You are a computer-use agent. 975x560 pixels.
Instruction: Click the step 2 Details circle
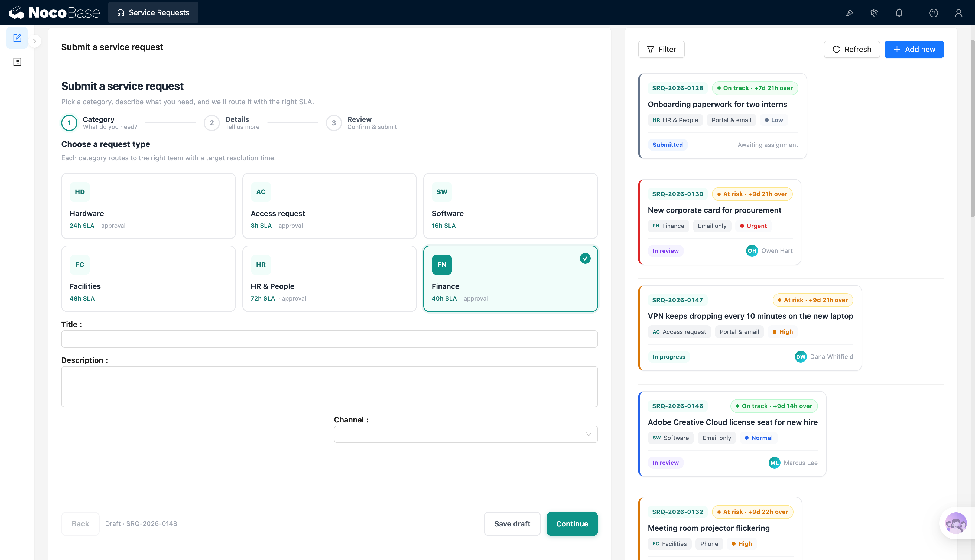[212, 123]
